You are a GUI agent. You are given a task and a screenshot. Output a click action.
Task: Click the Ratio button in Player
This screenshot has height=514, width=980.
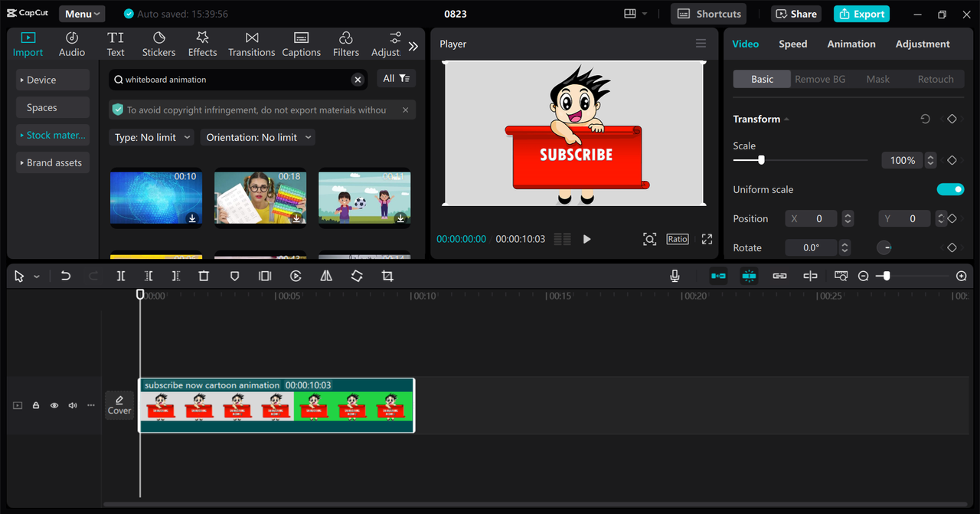678,239
